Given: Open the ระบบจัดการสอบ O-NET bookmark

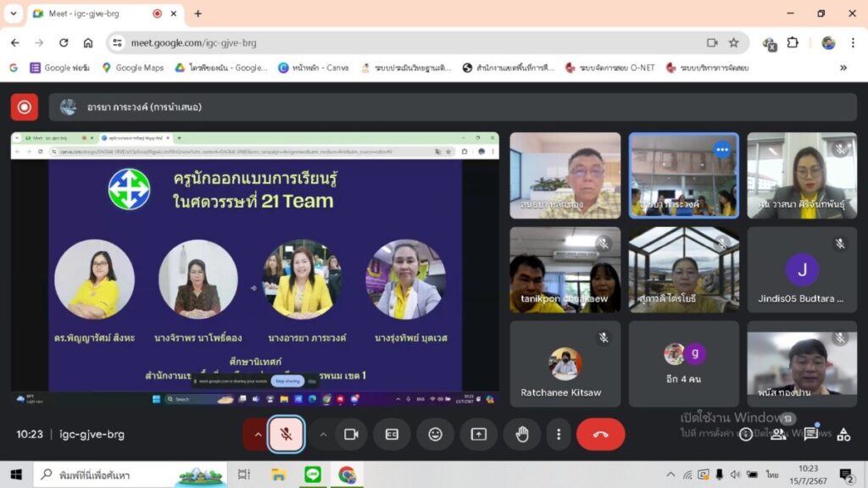Looking at the screenshot, I should coord(610,68).
